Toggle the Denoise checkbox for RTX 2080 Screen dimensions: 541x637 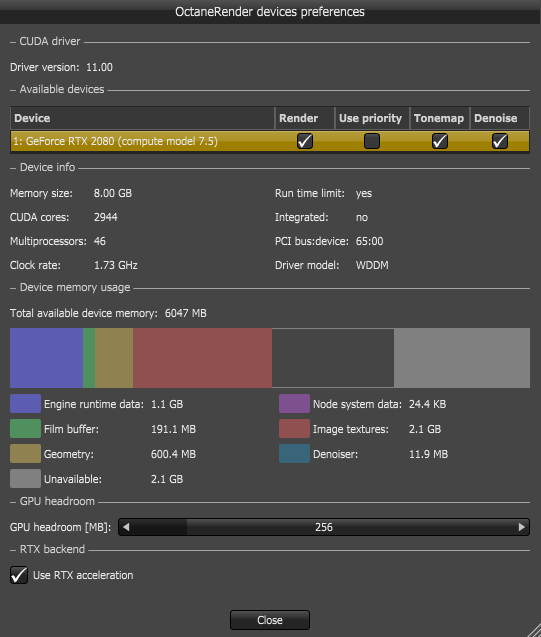click(x=500, y=141)
